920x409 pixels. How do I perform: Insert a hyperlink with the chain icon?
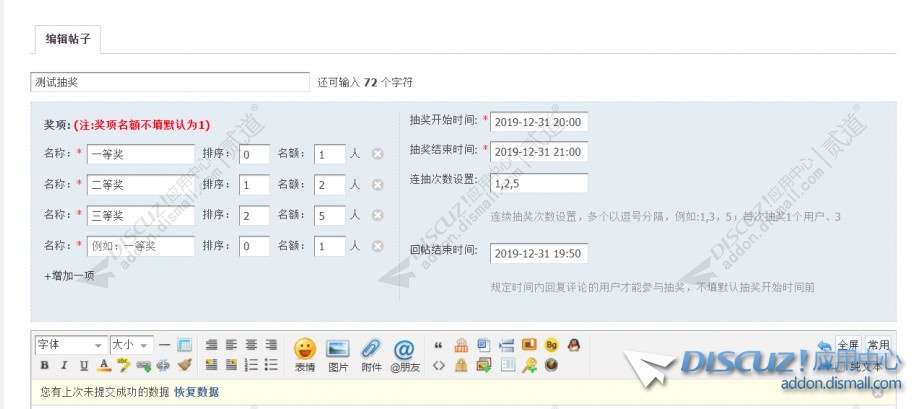144,366
